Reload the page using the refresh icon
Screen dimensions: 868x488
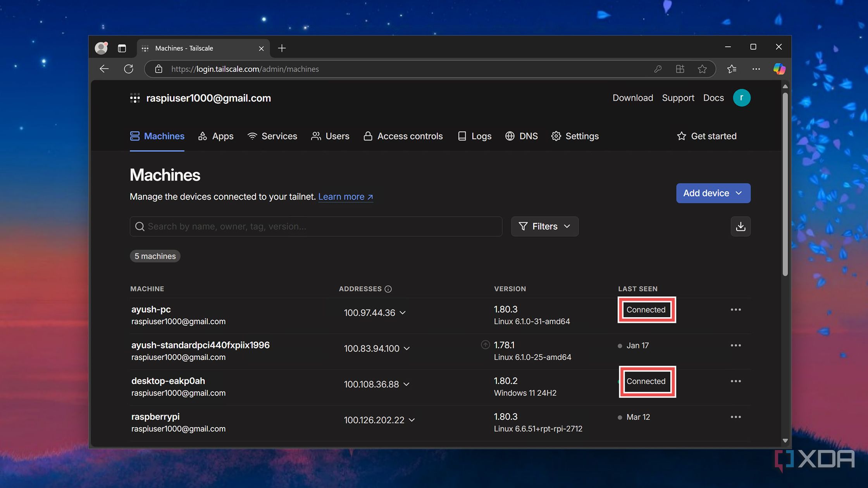pyautogui.click(x=129, y=69)
